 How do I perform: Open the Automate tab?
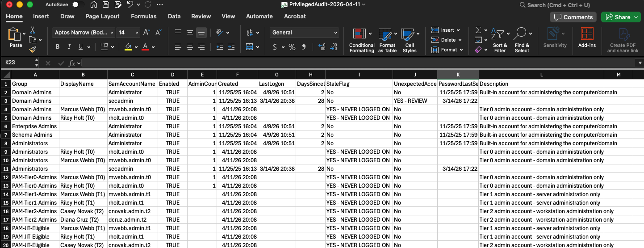(259, 17)
